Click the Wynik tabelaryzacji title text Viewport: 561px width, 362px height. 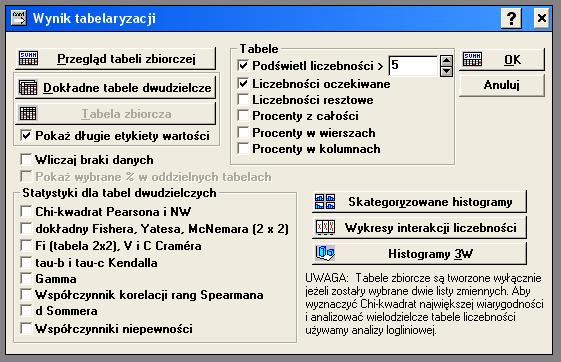[94, 18]
